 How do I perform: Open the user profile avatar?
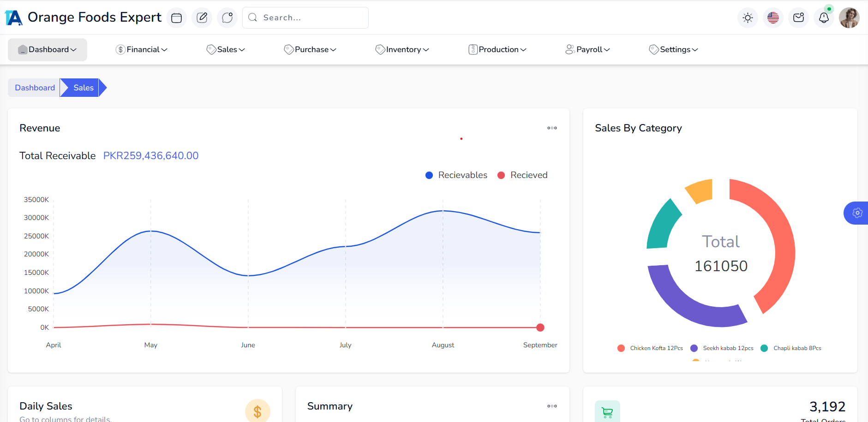pyautogui.click(x=849, y=18)
